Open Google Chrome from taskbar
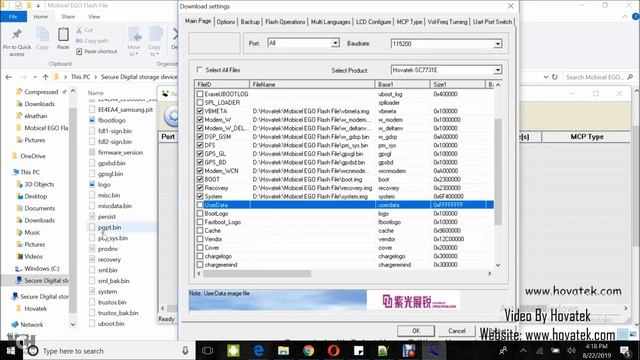Viewport: 640px width, 360px height. click(x=309, y=351)
